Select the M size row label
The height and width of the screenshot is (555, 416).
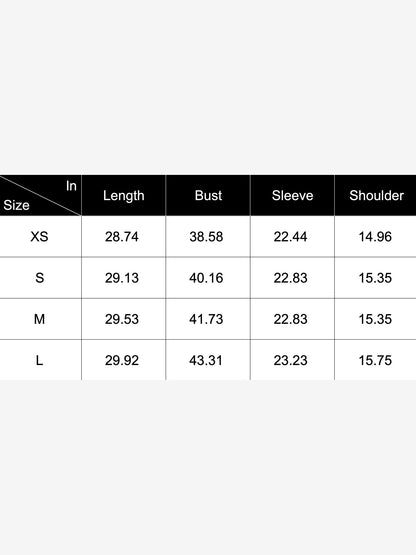[x=39, y=319]
